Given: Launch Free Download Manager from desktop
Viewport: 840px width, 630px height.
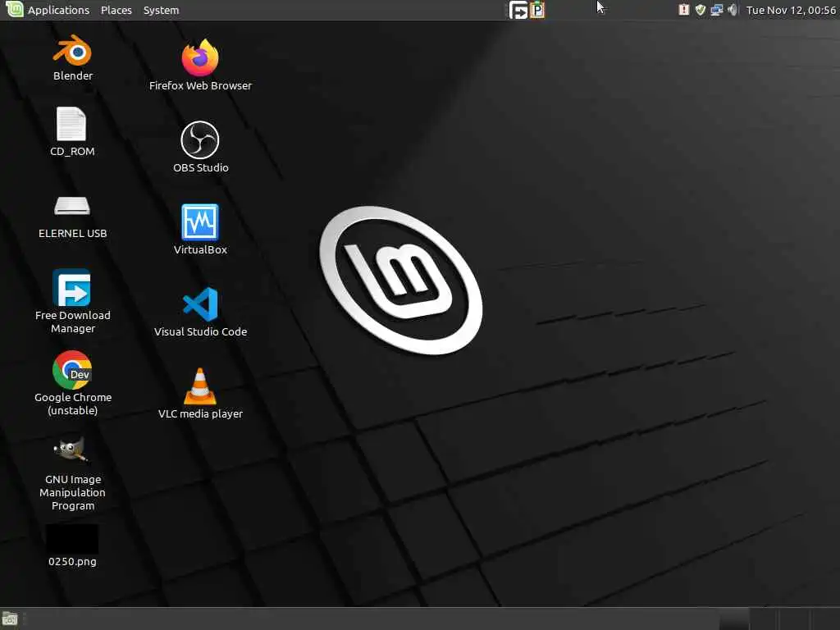Looking at the screenshot, I should pyautogui.click(x=72, y=288).
